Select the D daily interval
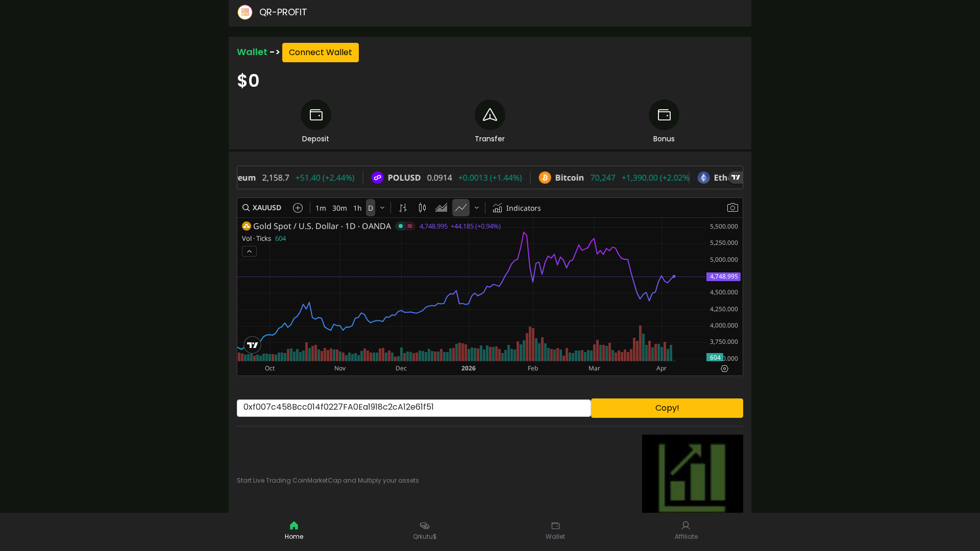Image resolution: width=980 pixels, height=551 pixels. coord(371,208)
